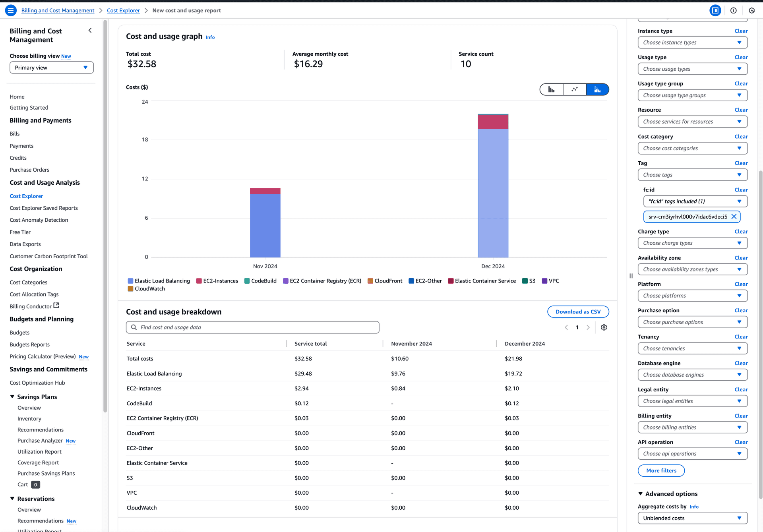Open Info link for Aggregate costs by
The image size is (763, 532).
click(x=694, y=507)
